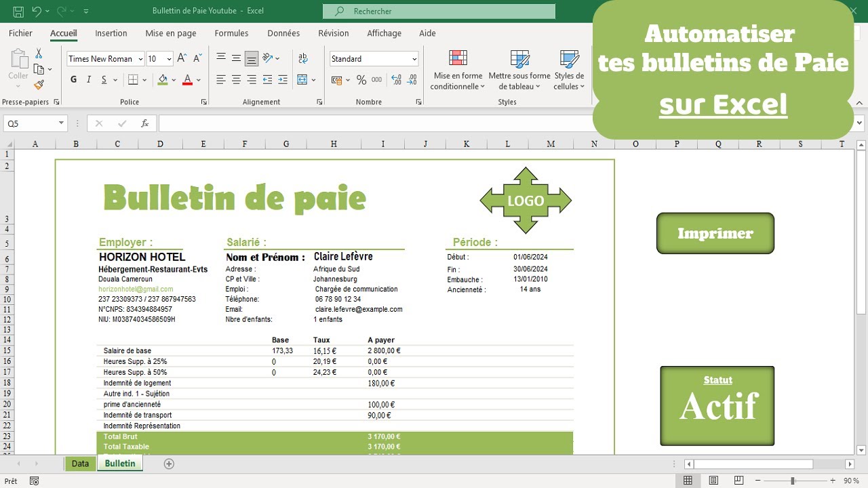Switch to the Formules tab
The height and width of the screenshot is (488, 868).
coord(232,33)
